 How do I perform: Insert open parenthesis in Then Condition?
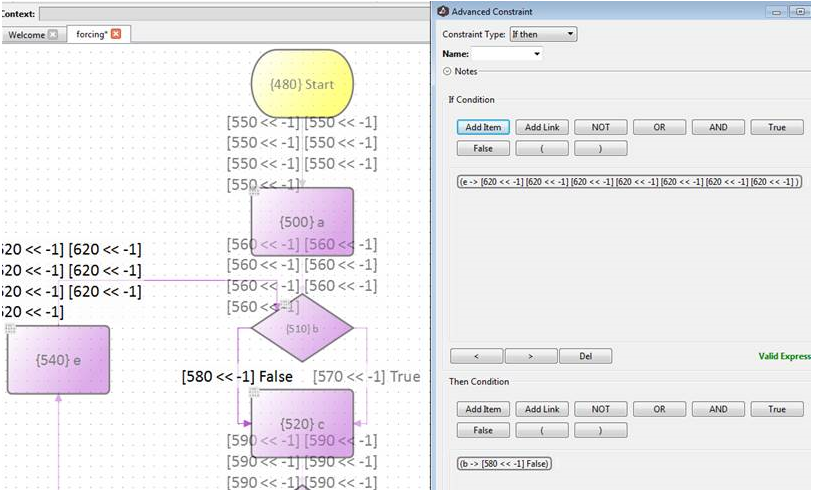(x=542, y=430)
